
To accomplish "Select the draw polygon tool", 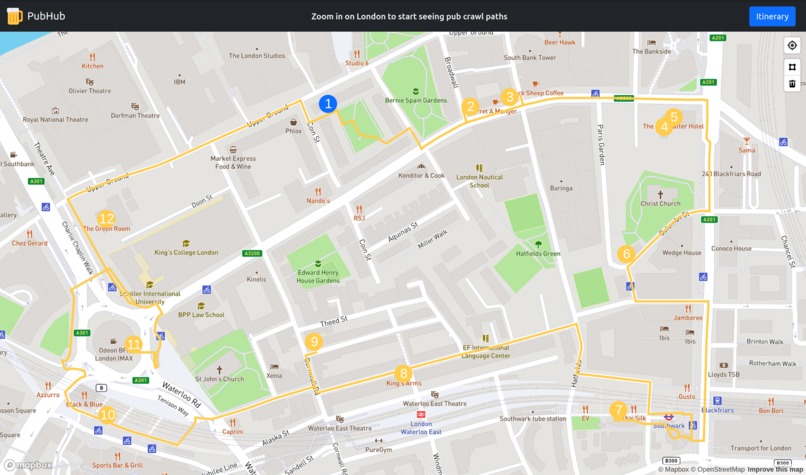I will click(792, 67).
